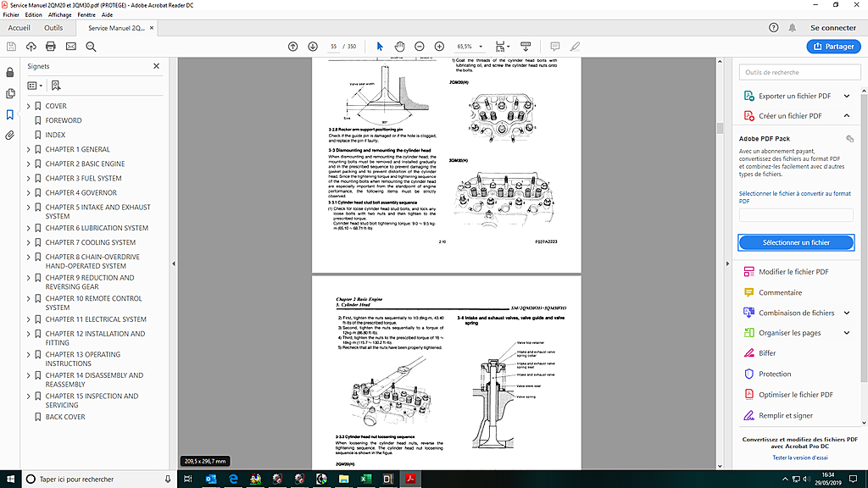
Task: Open the Affichage menu
Action: (60, 15)
